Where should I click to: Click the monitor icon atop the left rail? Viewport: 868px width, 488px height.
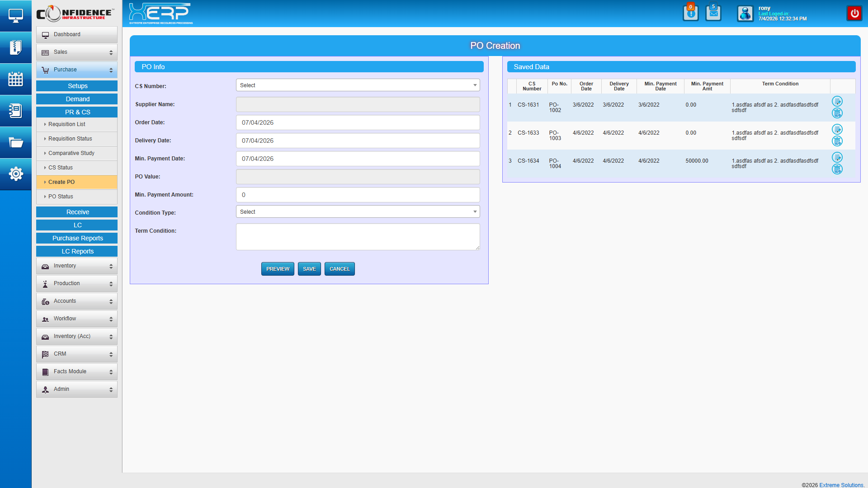(16, 15)
